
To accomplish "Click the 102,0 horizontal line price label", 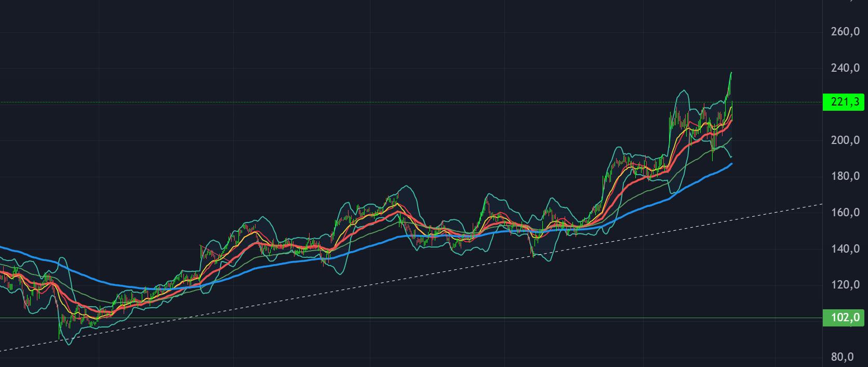I will click(844, 318).
